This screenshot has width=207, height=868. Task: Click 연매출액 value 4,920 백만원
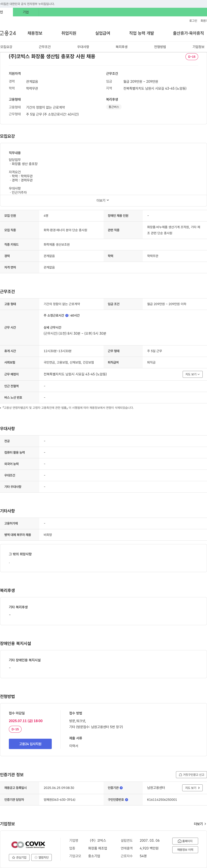coord(149,848)
